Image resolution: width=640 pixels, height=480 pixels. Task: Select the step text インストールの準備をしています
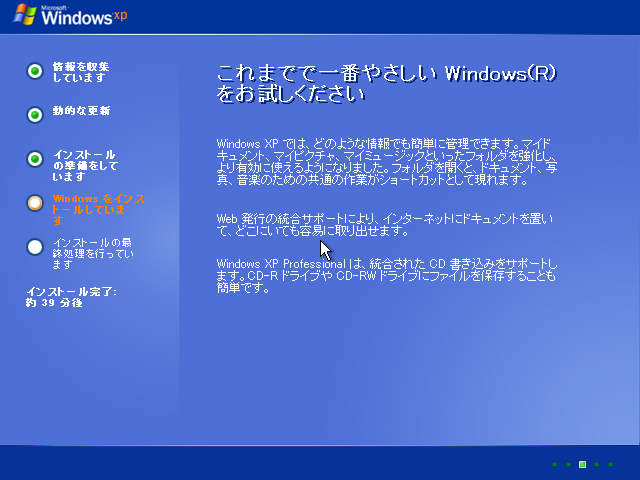(85, 165)
